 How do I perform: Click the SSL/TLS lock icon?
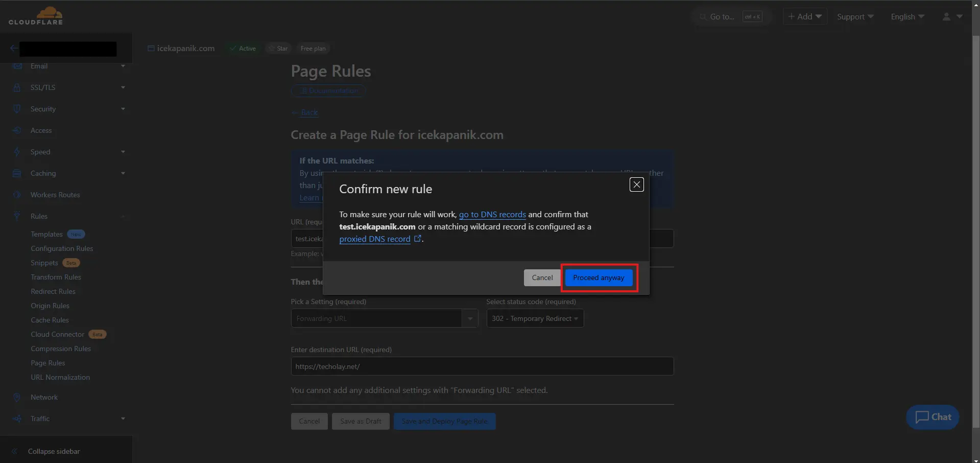pyautogui.click(x=17, y=87)
